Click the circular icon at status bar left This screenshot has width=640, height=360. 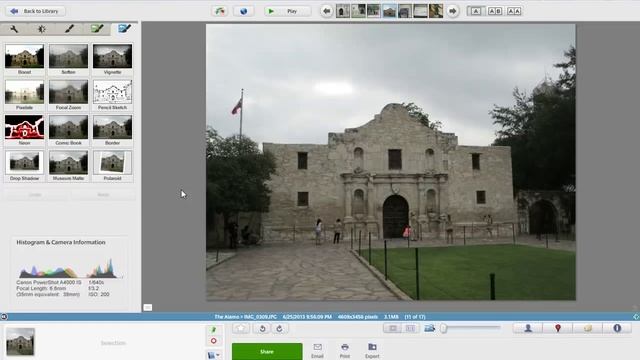pyautogui.click(x=4, y=317)
